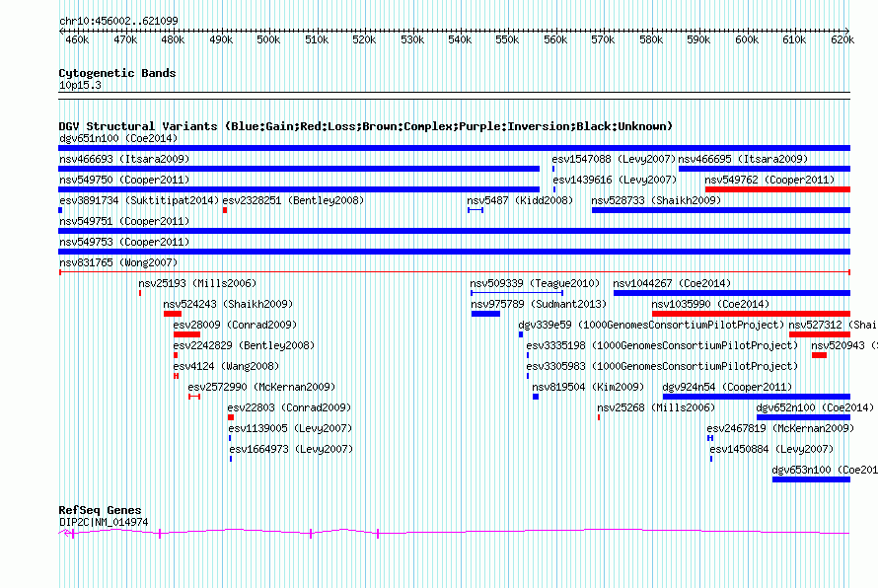The height and width of the screenshot is (588, 878).
Task: Select the nsv466693 (Itsara2009) variant label
Action: pos(124,159)
